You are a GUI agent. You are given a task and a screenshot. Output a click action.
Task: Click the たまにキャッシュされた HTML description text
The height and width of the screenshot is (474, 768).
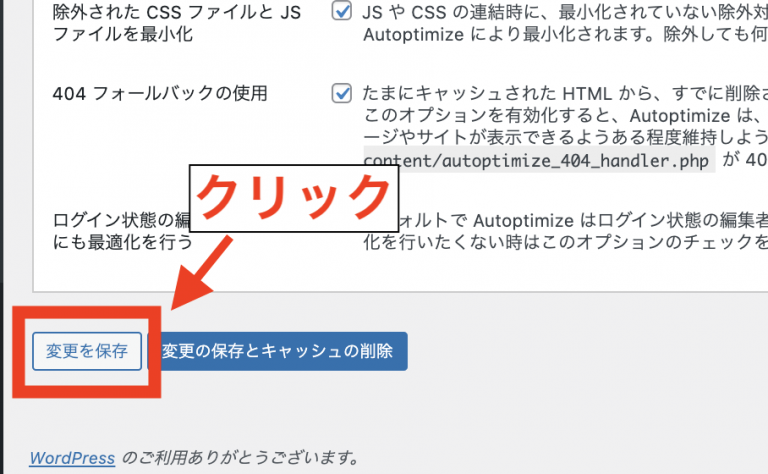click(x=565, y=93)
